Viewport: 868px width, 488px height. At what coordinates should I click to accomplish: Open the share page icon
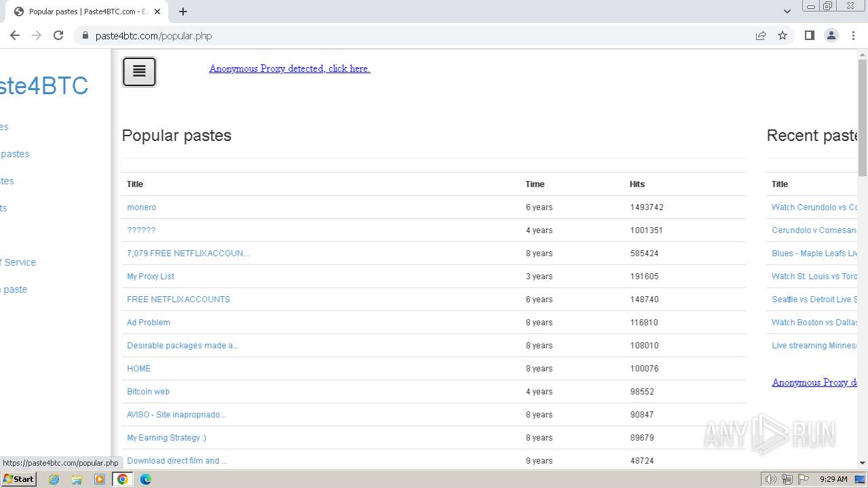pos(761,35)
